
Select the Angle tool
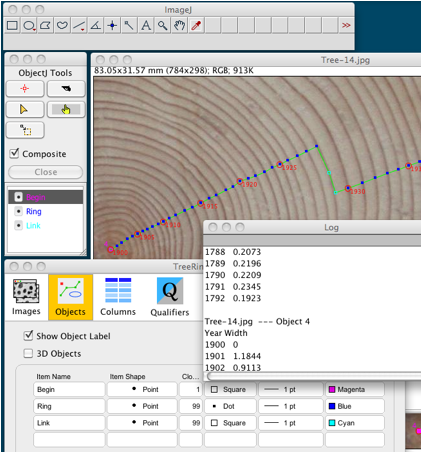pos(96,25)
